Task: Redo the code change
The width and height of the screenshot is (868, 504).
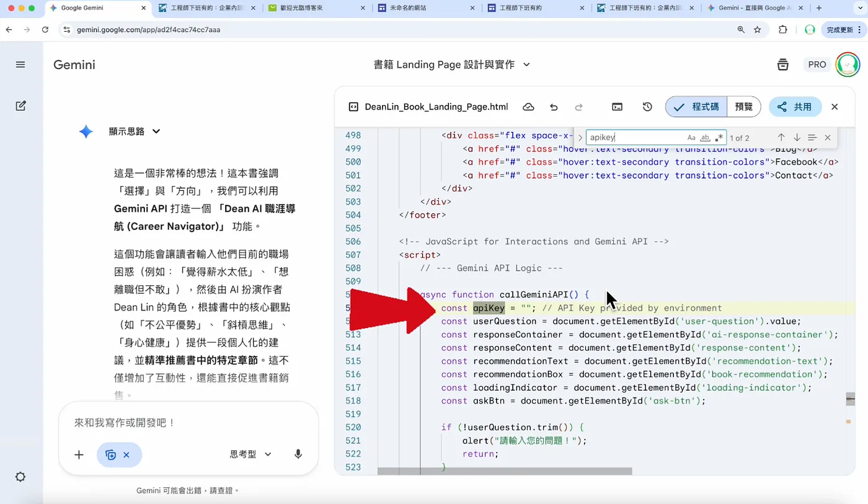Action: 578,107
